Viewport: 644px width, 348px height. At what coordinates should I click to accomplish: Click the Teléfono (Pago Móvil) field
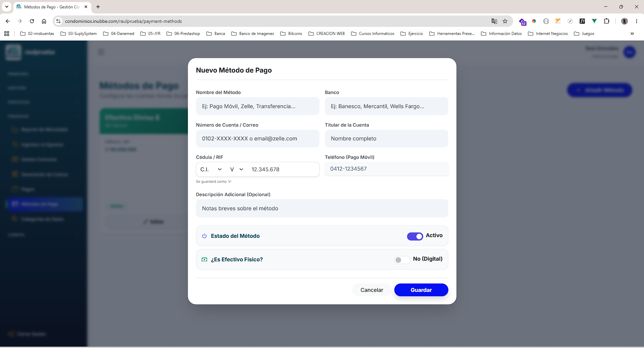386,169
